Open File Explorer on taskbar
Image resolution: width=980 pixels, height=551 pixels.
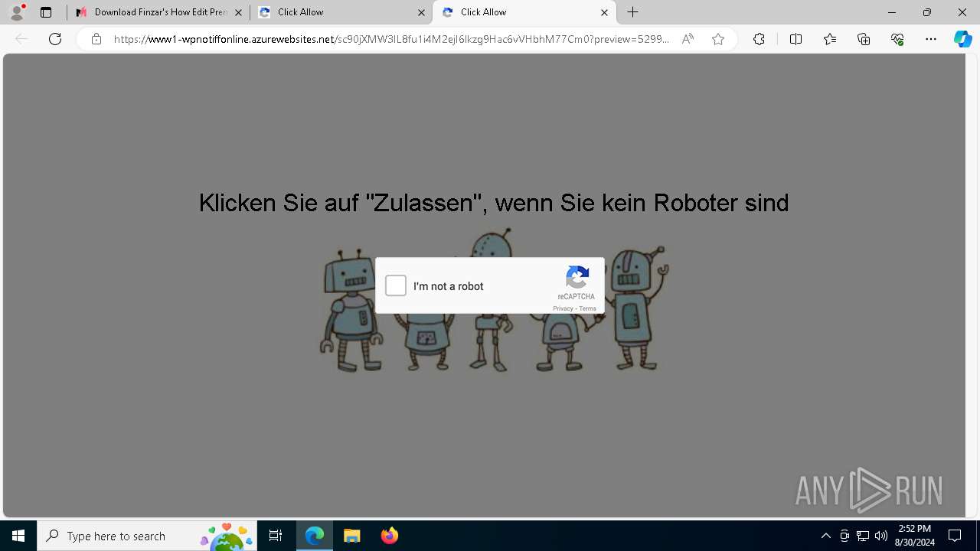pyautogui.click(x=351, y=536)
